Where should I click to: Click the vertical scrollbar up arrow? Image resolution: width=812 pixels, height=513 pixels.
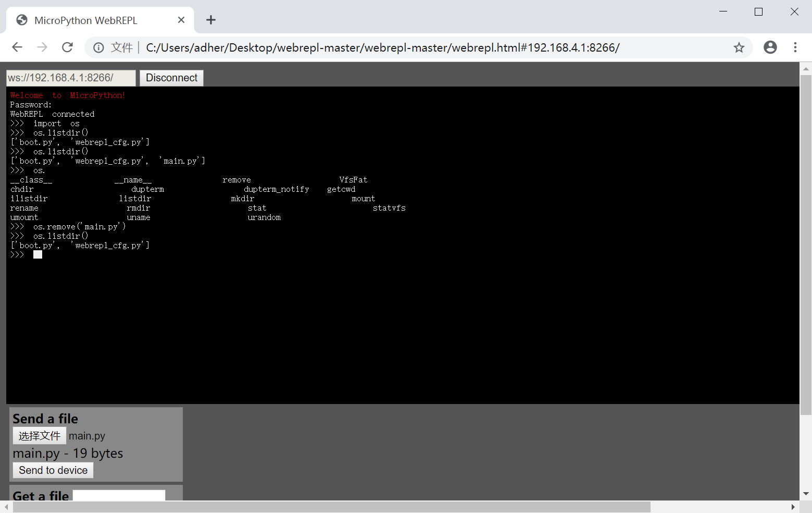click(x=806, y=68)
